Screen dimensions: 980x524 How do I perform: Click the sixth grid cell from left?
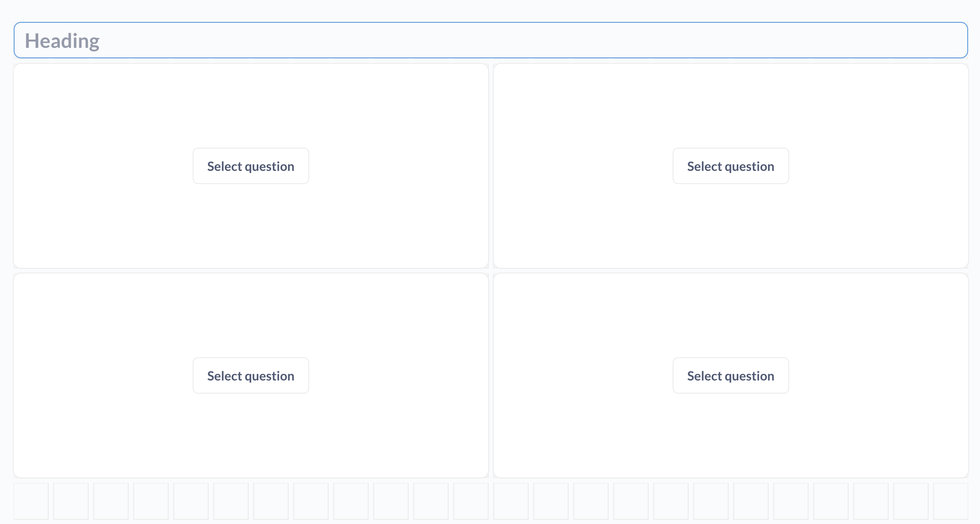click(231, 501)
